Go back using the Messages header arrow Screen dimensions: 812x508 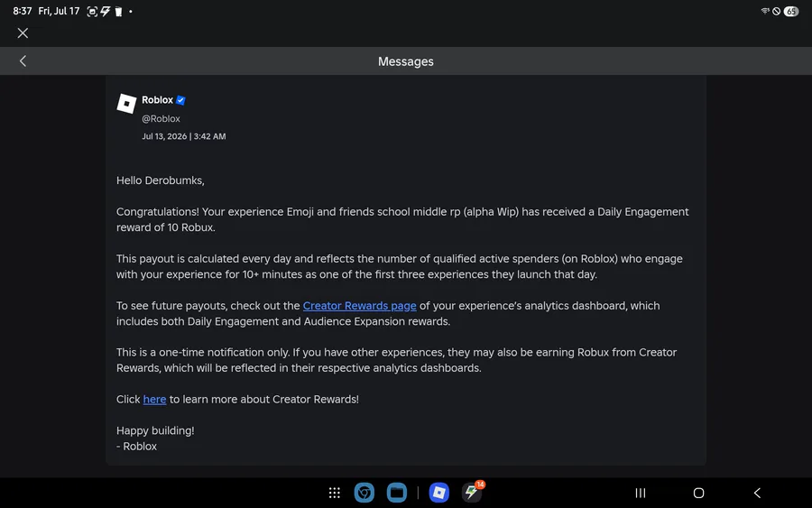[x=23, y=61]
